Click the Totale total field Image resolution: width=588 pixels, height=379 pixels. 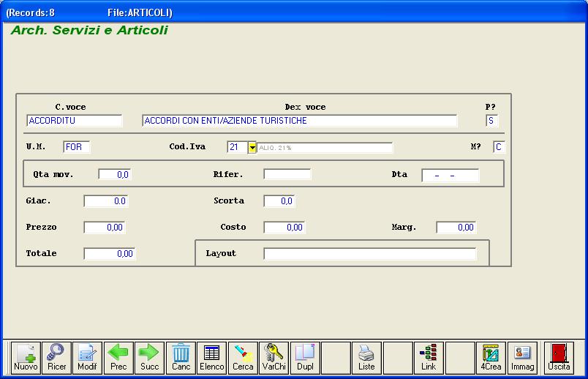(110, 254)
